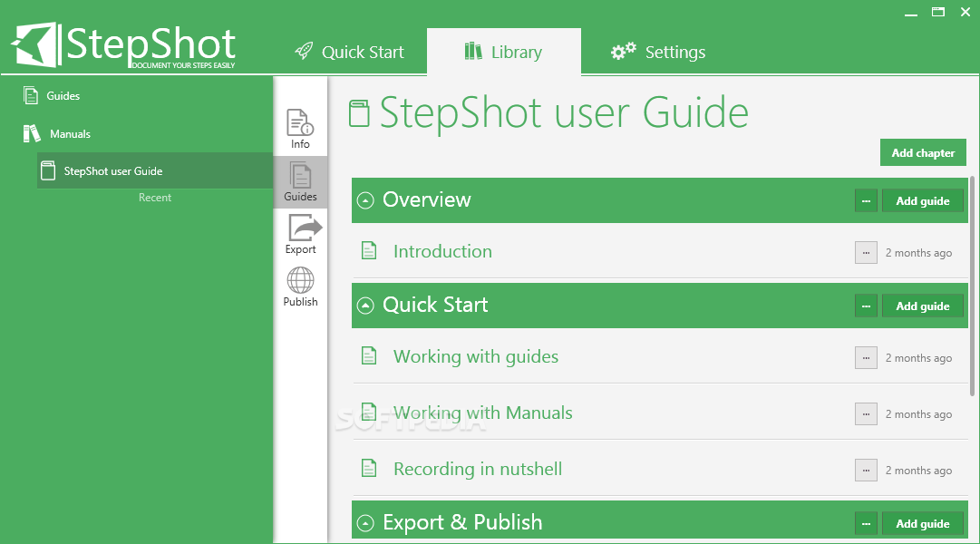Open the Quick Start tab
This screenshot has width=980, height=544.
click(x=349, y=52)
